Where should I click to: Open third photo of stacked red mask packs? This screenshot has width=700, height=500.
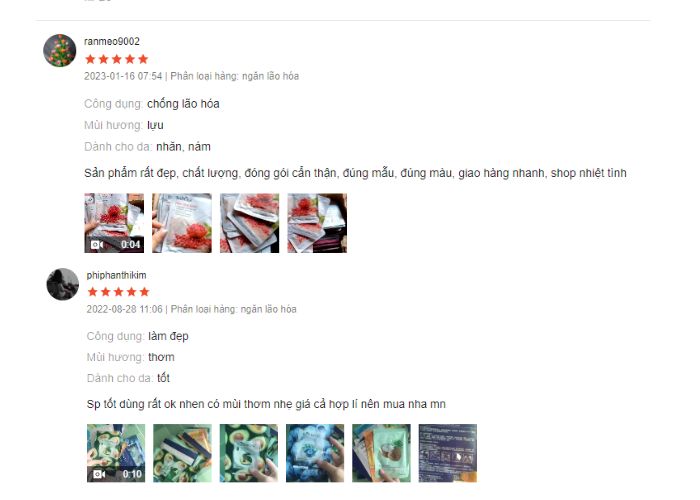pyautogui.click(x=250, y=223)
